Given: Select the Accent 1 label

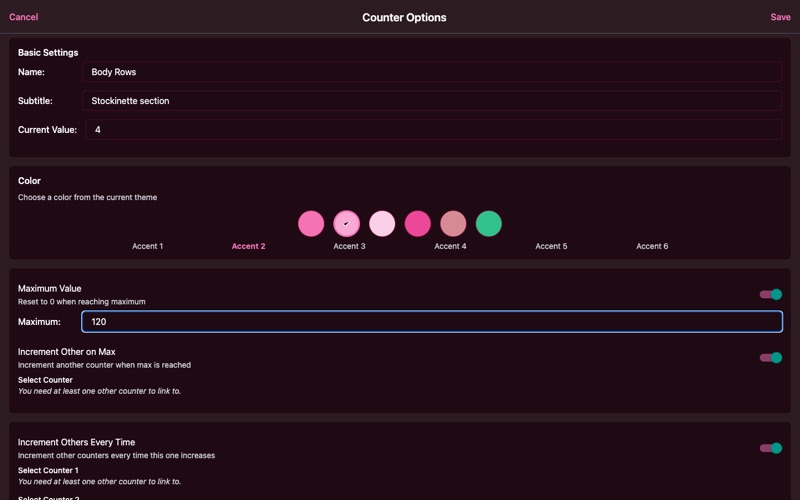Looking at the screenshot, I should [x=147, y=246].
